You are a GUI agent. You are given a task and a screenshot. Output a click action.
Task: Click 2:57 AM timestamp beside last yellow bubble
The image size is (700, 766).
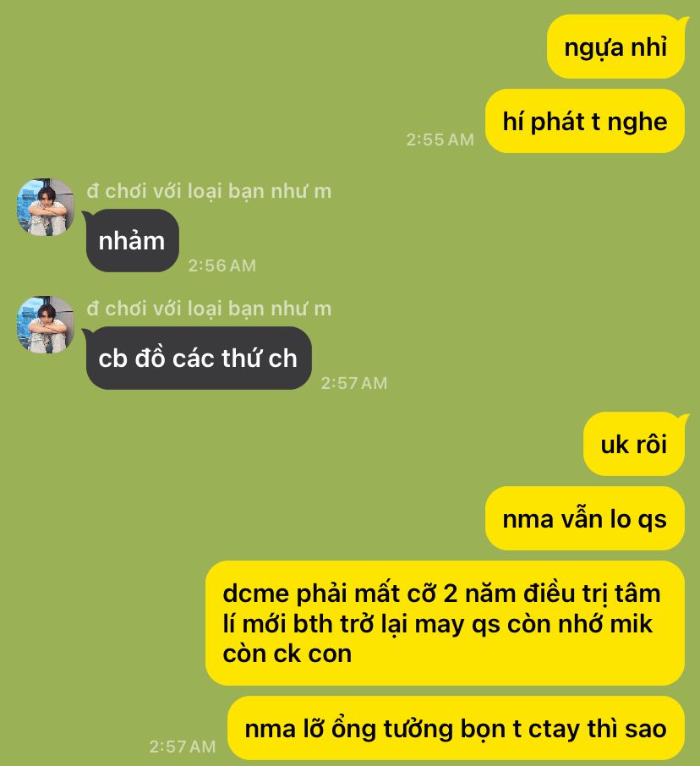click(x=183, y=747)
